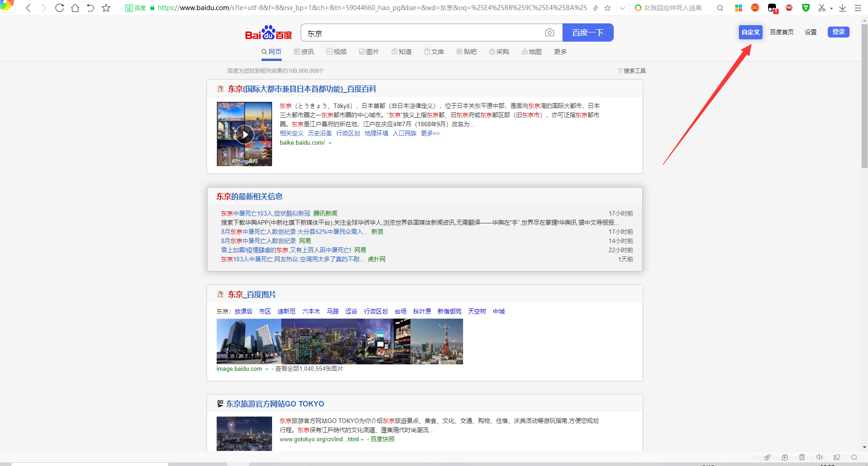Open downloads in the browser toolbar
Screen dimensions: 868x466
pyautogui.click(x=842, y=8)
